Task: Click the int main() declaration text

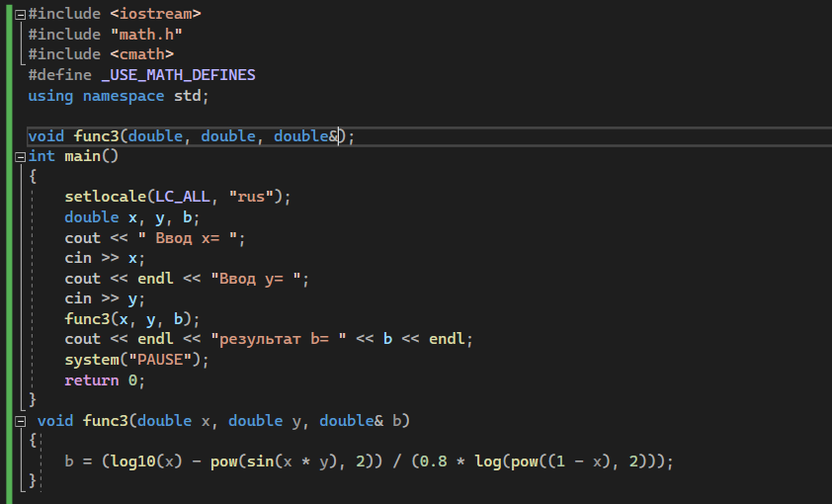Action: coord(73,156)
